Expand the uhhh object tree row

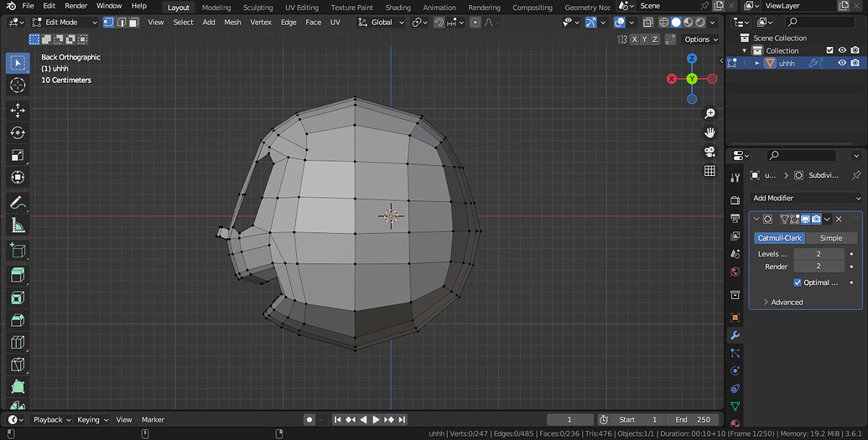tap(757, 63)
